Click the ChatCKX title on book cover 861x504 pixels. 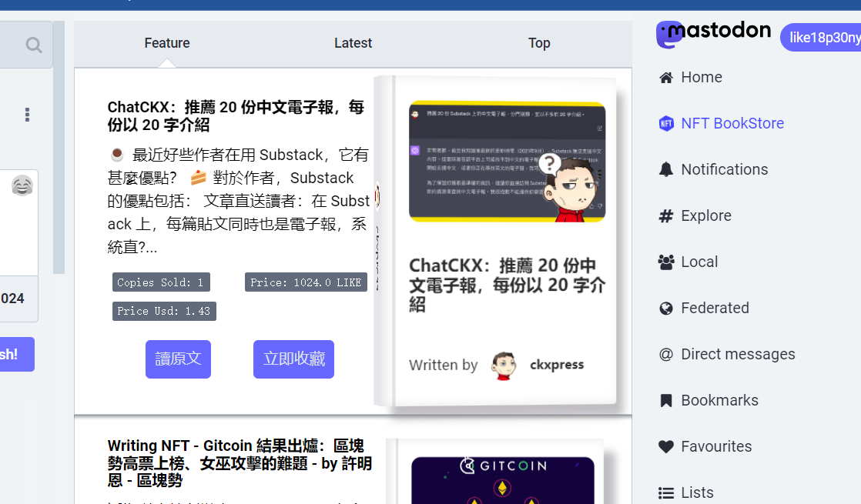point(507,285)
